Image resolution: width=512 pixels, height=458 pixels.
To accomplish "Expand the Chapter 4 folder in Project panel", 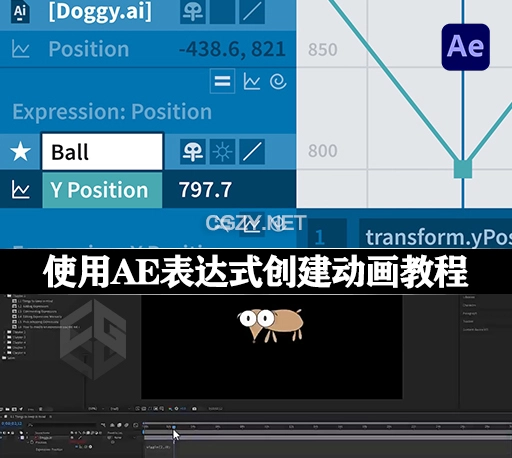I will (3, 342).
